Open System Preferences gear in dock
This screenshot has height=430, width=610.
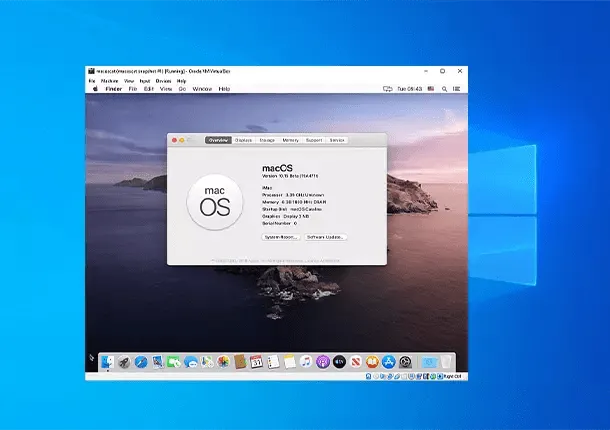(405, 361)
